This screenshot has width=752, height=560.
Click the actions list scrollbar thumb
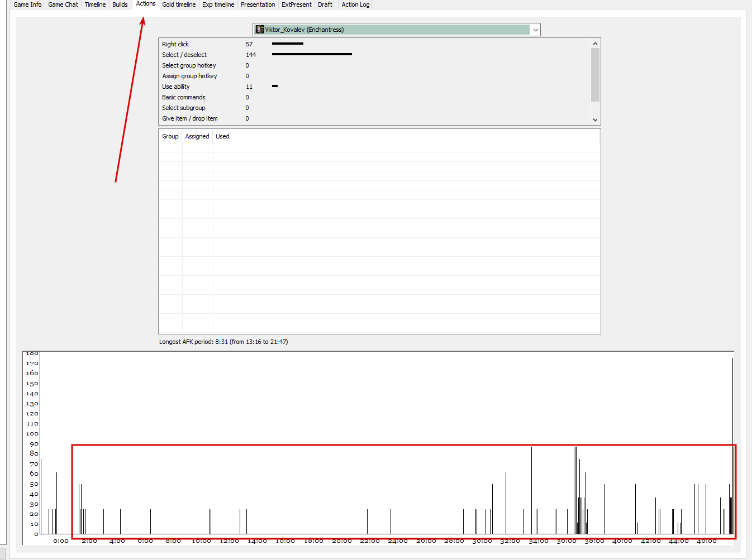pos(595,75)
